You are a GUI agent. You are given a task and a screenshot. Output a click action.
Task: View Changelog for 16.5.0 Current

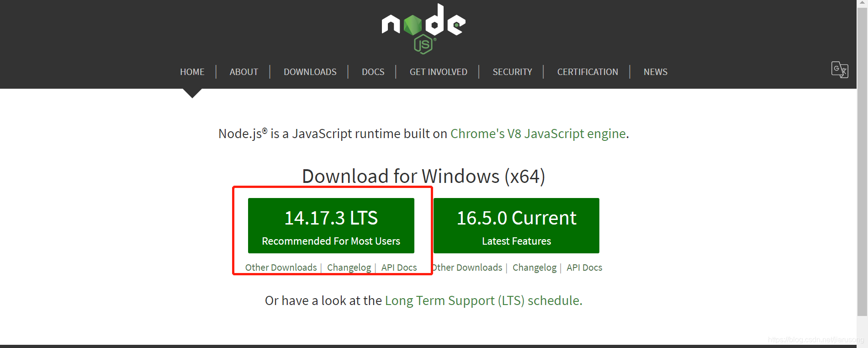[535, 268]
